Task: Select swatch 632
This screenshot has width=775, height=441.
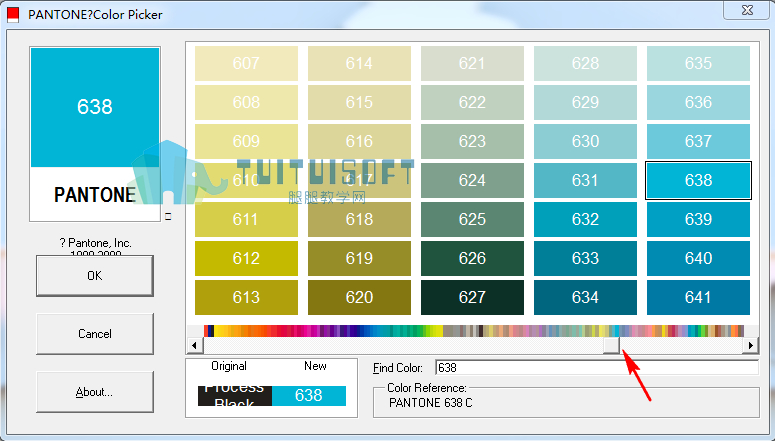Action: pyautogui.click(x=585, y=219)
